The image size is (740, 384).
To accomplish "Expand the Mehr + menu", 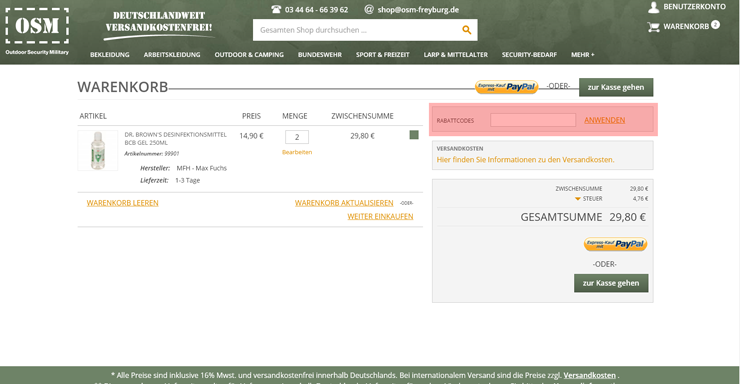I will [583, 55].
